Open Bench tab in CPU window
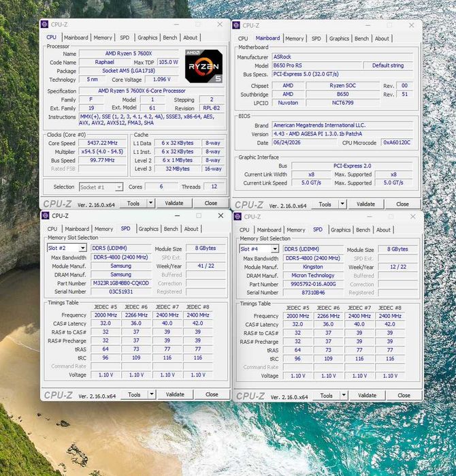This screenshot has width=456, height=476. (170, 37)
